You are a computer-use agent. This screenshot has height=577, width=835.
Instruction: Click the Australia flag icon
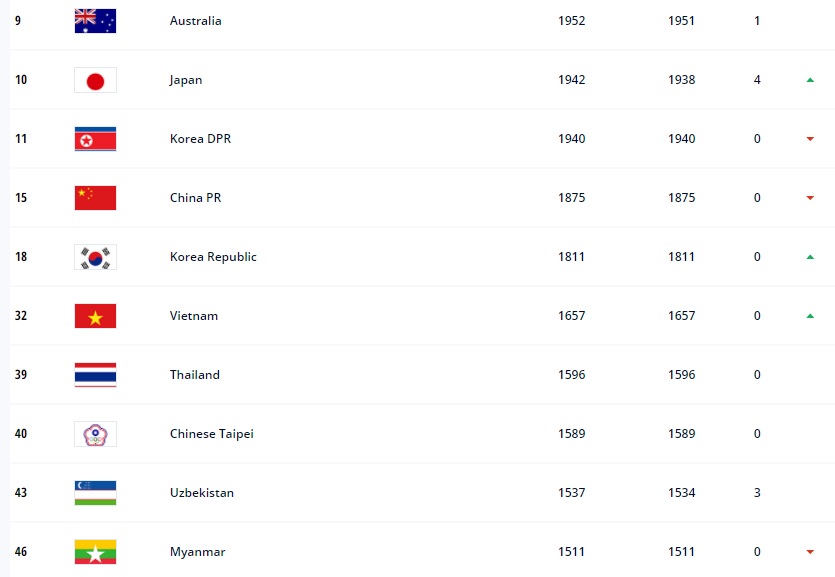[x=95, y=21]
